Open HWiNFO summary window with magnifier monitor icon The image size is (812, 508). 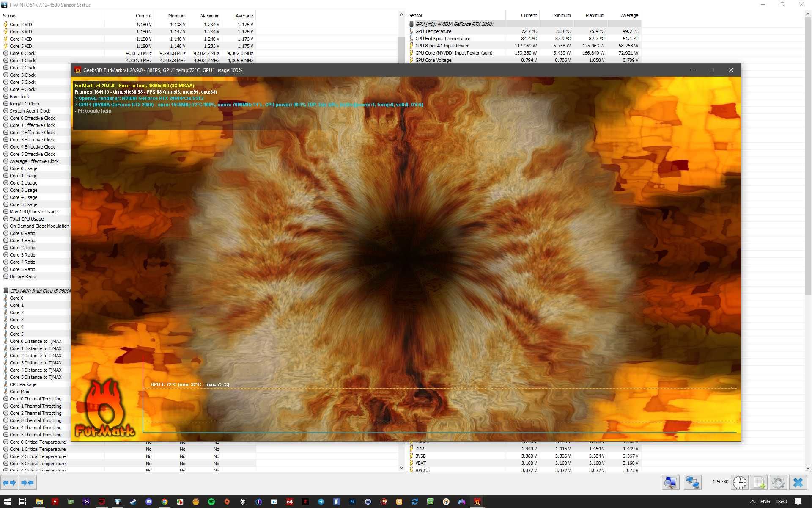(x=670, y=483)
